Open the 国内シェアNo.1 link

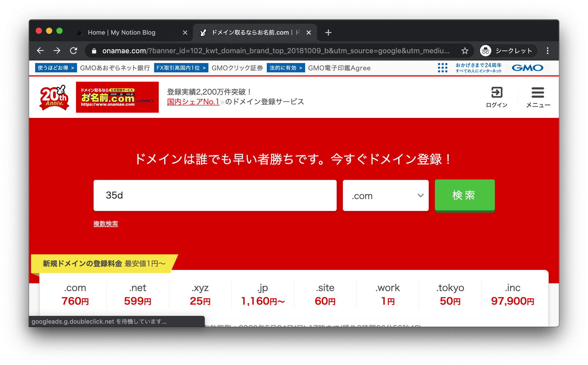pyautogui.click(x=193, y=102)
